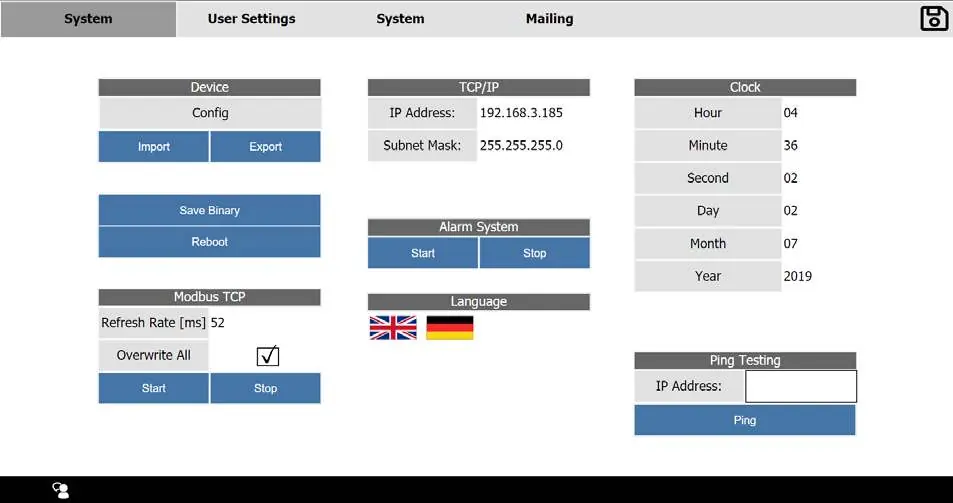Click the Subnet Mask label

[422, 146]
